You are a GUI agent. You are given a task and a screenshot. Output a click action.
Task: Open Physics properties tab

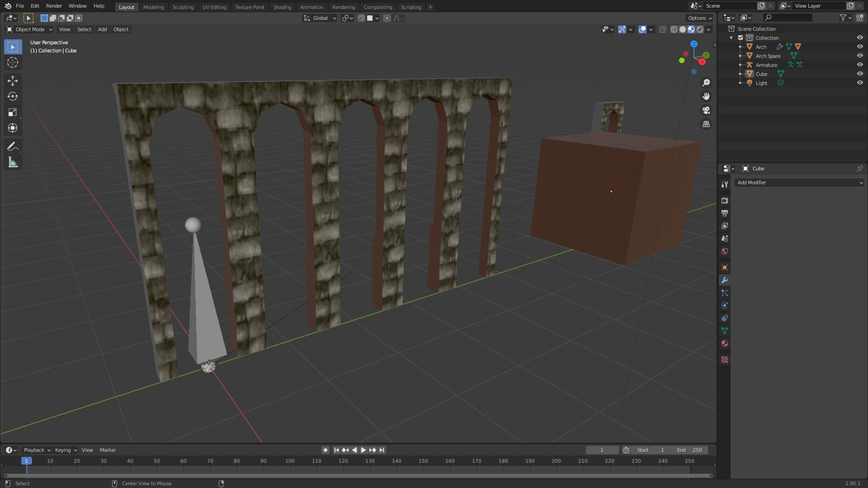[x=724, y=305]
